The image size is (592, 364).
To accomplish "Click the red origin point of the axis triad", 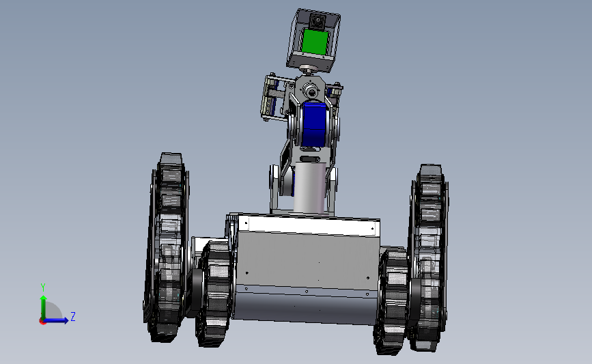I will coord(42,322).
